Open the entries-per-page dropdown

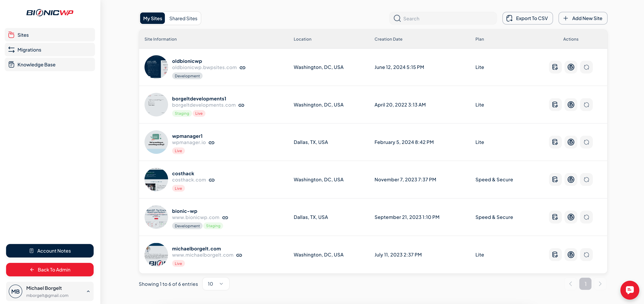(x=216, y=284)
